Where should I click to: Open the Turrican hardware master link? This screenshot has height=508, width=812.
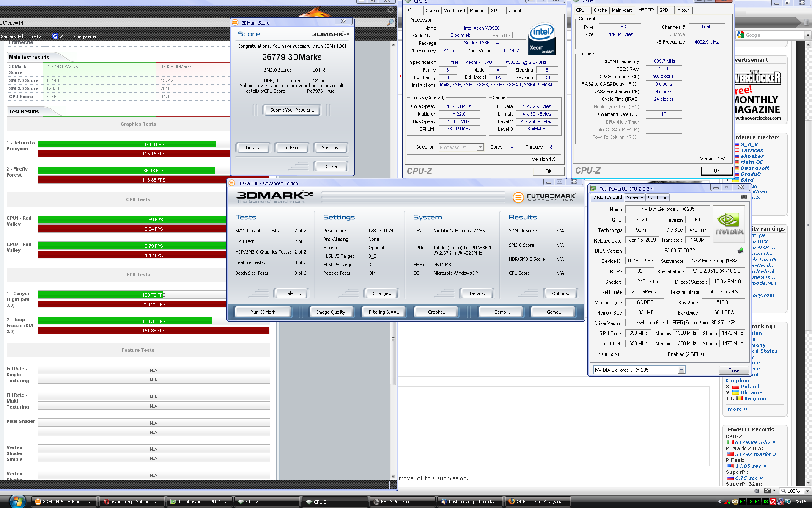pos(752,150)
